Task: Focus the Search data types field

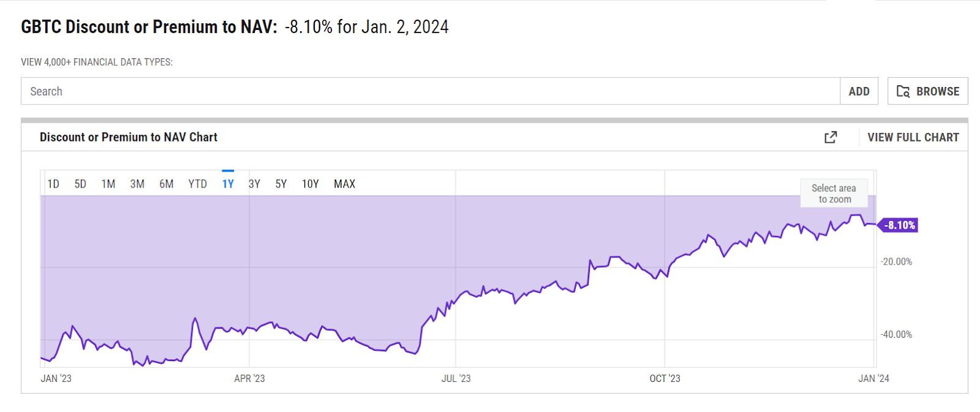Action: tap(430, 91)
